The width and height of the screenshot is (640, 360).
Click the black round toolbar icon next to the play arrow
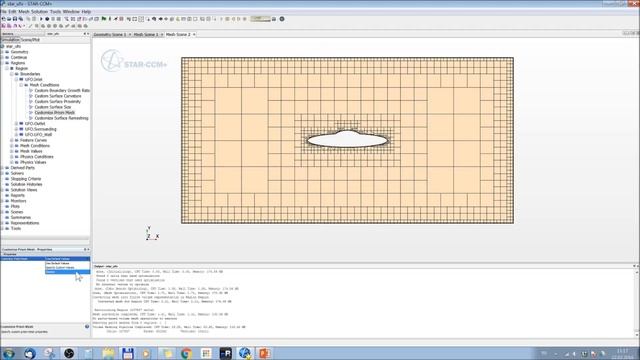point(47,19)
